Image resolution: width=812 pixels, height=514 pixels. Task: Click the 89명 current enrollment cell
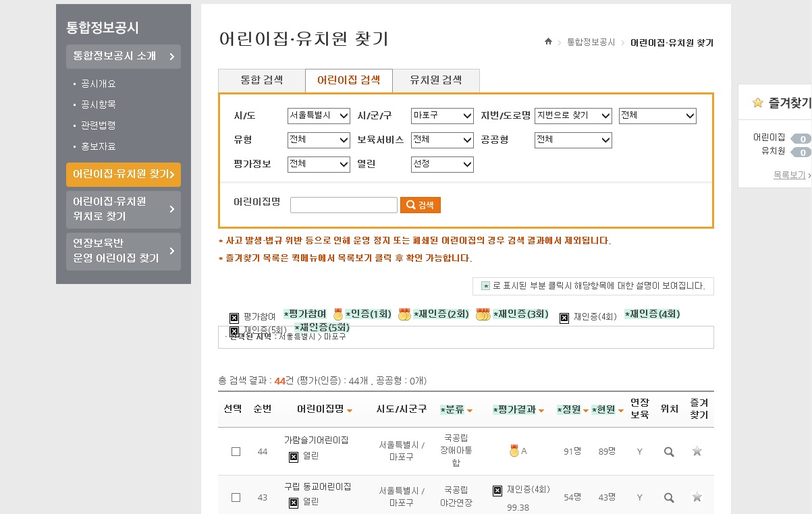[x=607, y=452]
